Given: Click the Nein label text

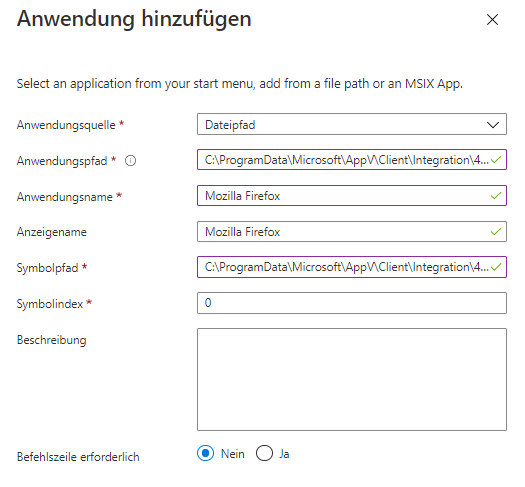Looking at the screenshot, I should coord(233,454).
